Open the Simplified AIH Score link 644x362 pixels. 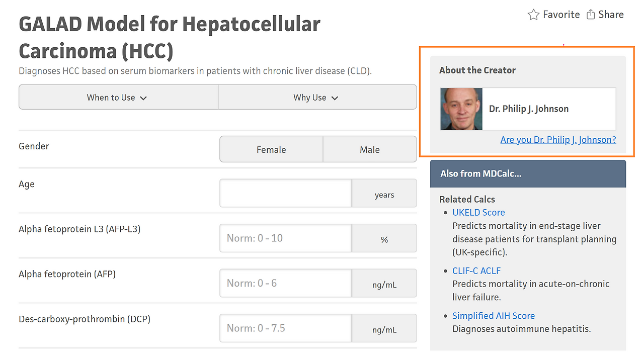click(494, 316)
